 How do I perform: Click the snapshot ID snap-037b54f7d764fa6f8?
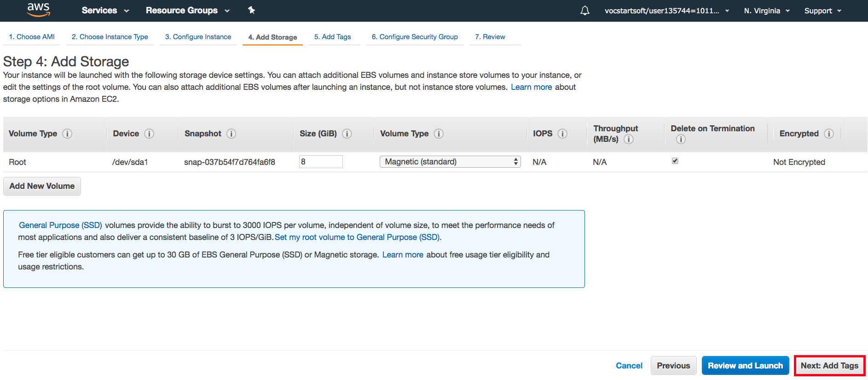[230, 162]
